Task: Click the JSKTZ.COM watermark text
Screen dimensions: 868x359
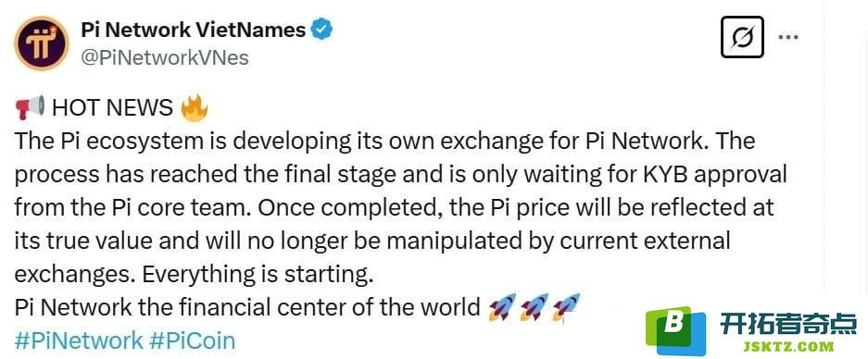Action: click(787, 347)
